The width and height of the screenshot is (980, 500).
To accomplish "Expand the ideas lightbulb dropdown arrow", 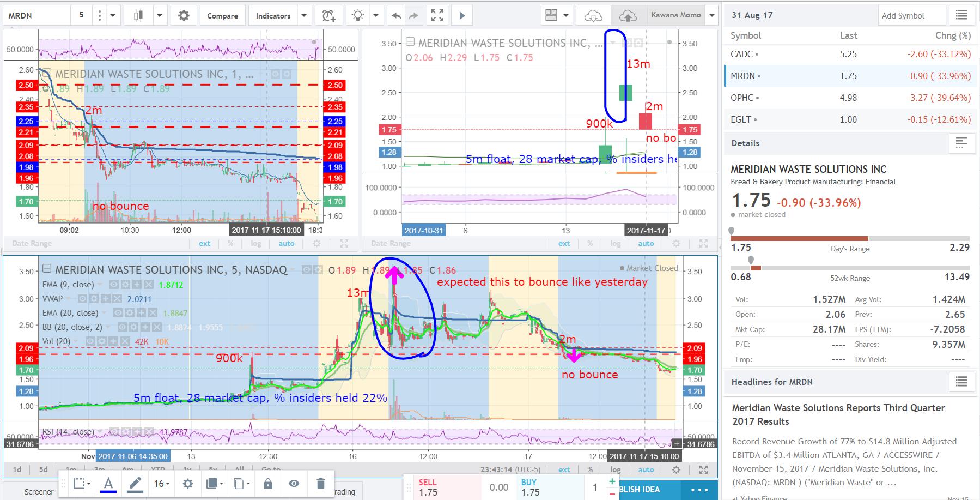I will click(x=376, y=16).
